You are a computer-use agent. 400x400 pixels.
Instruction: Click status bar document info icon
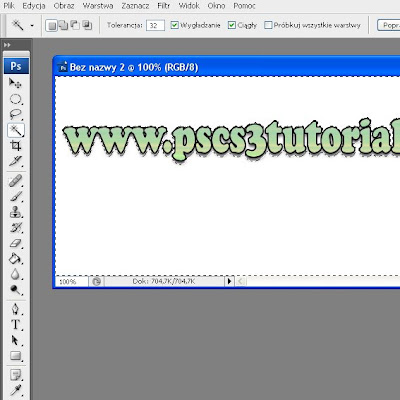pyautogui.click(x=96, y=282)
